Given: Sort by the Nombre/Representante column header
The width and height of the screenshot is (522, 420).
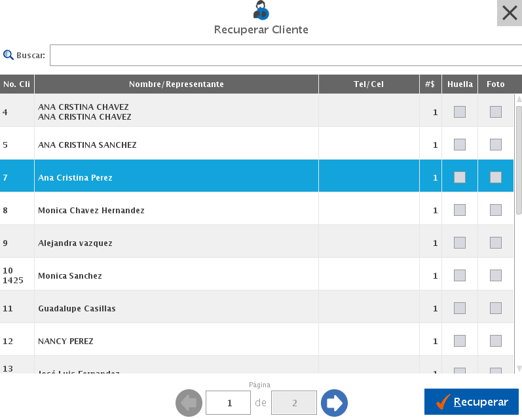Looking at the screenshot, I should coord(176,84).
